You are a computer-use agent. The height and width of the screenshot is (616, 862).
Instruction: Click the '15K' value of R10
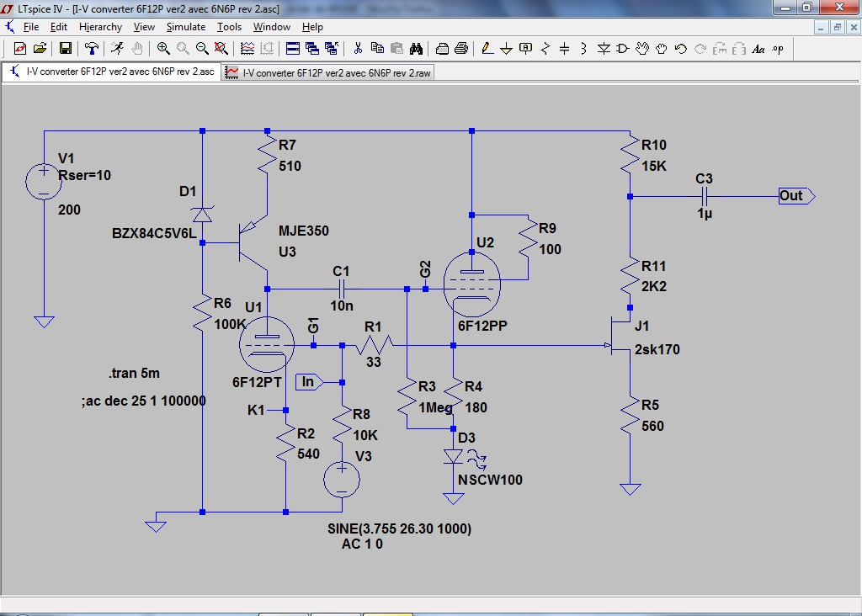pos(653,166)
